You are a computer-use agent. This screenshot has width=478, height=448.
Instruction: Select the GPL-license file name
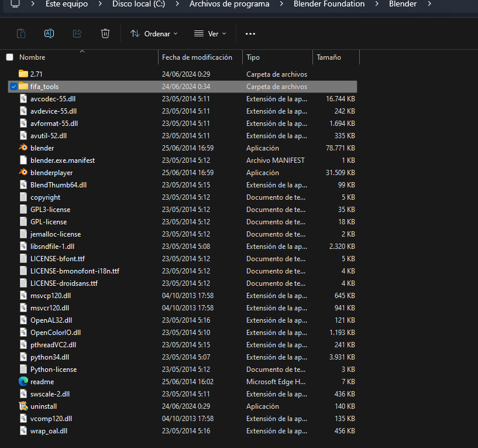click(x=49, y=221)
